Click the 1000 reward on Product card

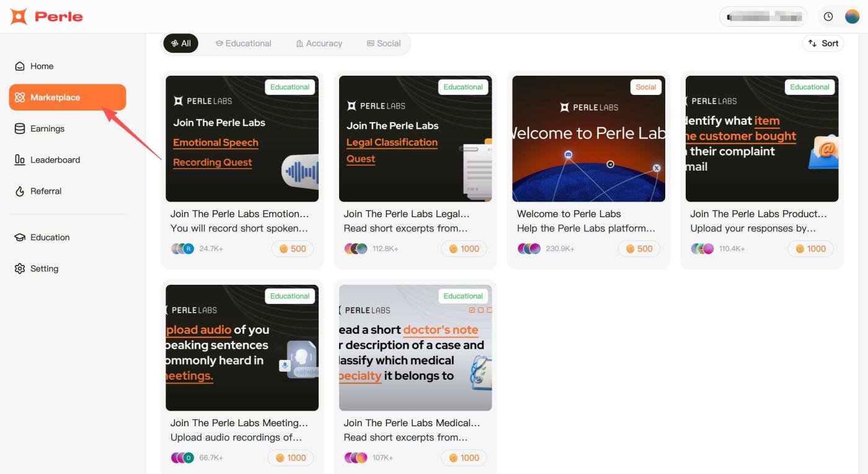click(x=810, y=249)
